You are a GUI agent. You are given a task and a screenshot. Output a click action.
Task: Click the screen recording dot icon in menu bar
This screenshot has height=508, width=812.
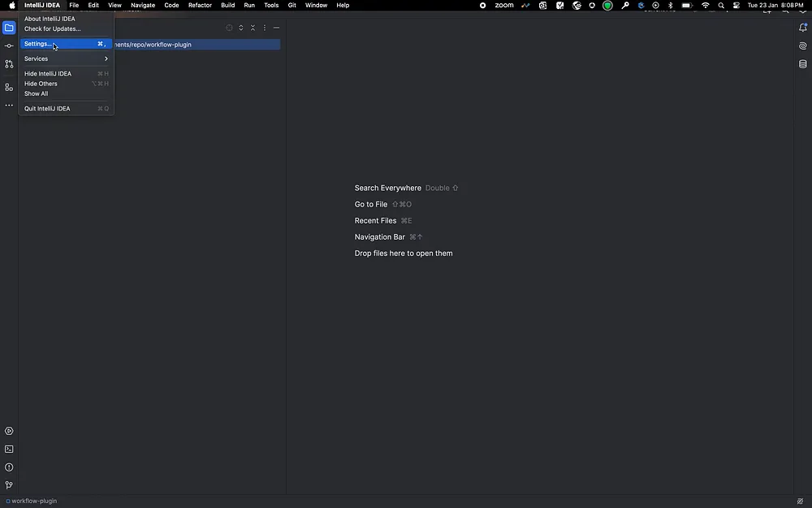[482, 5]
